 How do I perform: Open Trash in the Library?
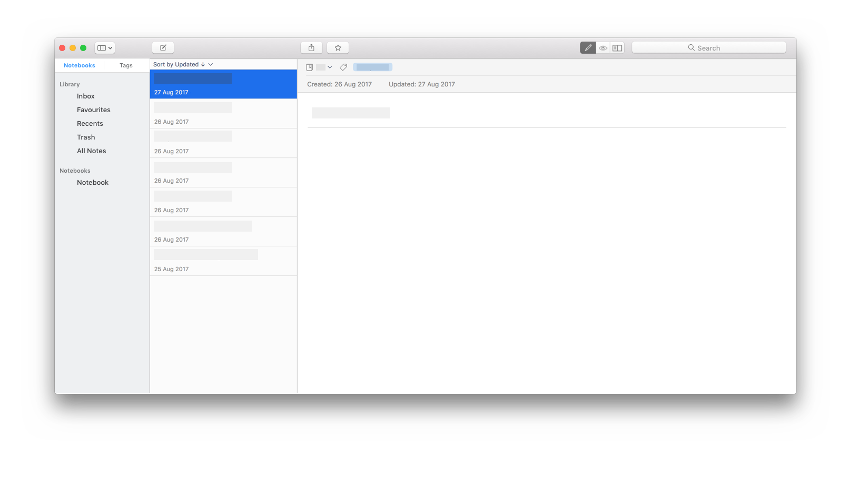pyautogui.click(x=86, y=137)
